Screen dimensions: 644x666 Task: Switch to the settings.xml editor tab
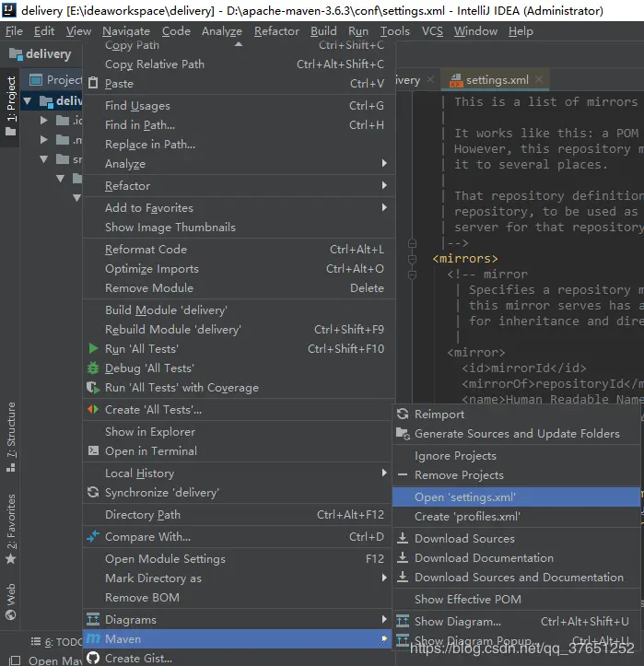496,80
